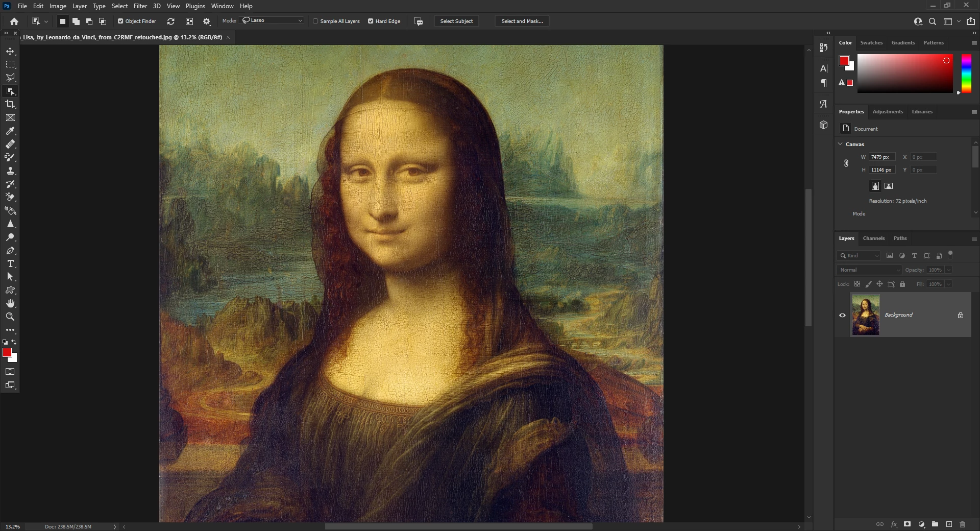Select the Clone Stamp tool

(10, 171)
